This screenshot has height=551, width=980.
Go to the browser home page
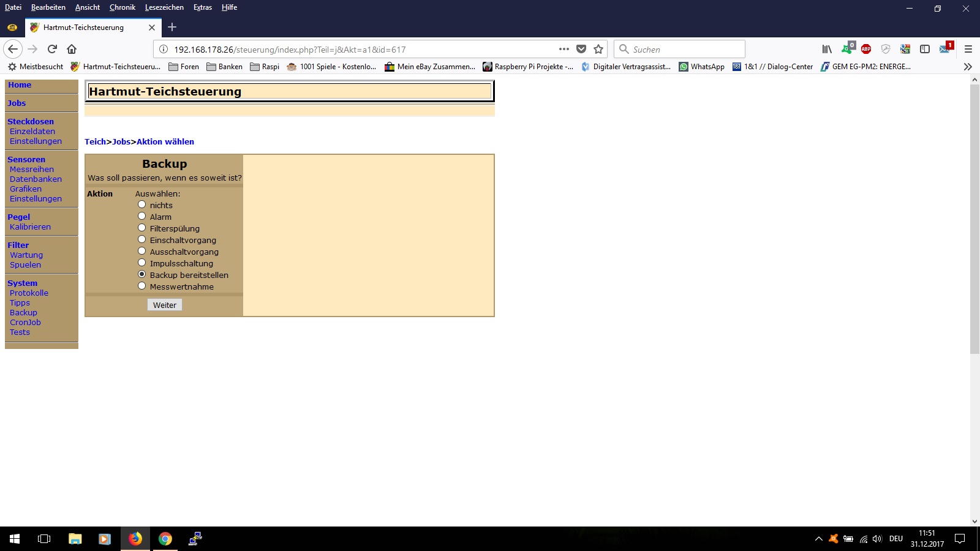tap(72, 49)
